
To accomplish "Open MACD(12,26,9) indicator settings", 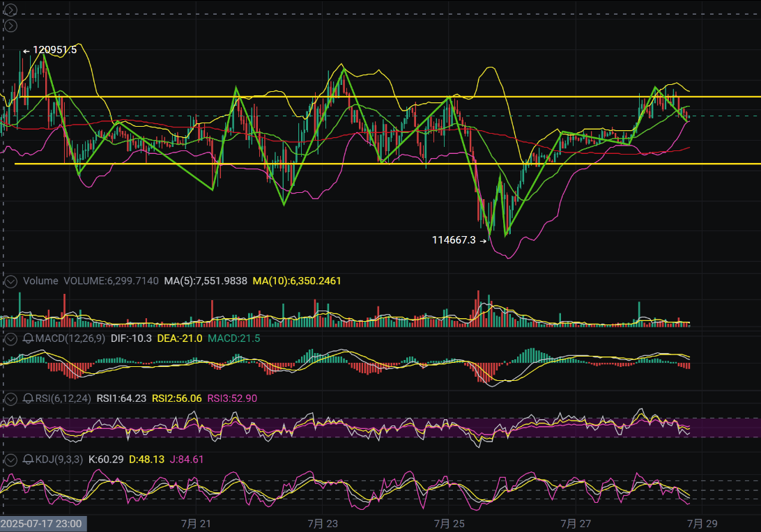I will click(70, 338).
